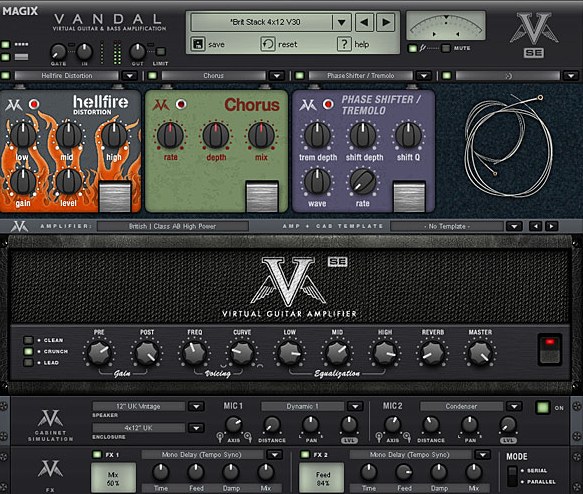Select the LEAD amp channel

pos(28,362)
